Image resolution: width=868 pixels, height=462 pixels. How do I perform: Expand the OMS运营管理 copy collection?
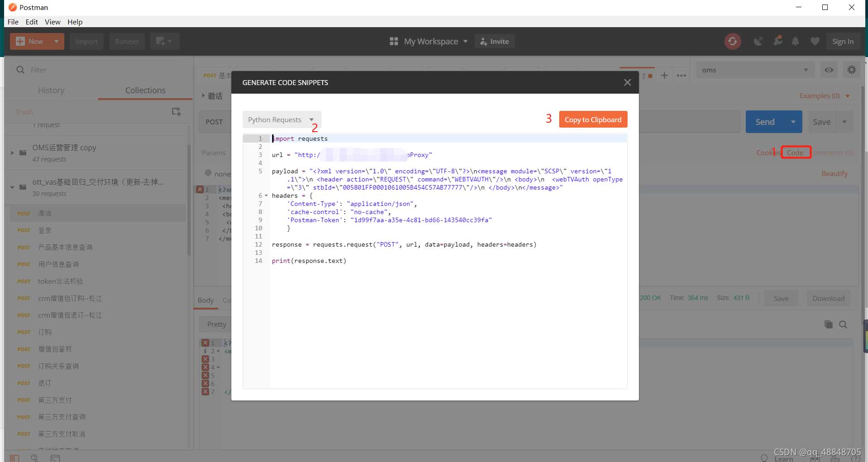point(12,153)
